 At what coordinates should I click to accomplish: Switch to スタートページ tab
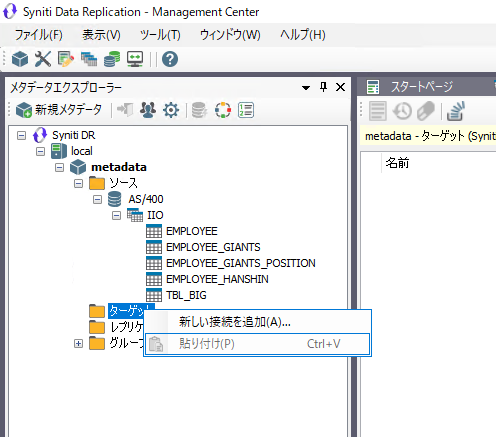pyautogui.click(x=421, y=87)
